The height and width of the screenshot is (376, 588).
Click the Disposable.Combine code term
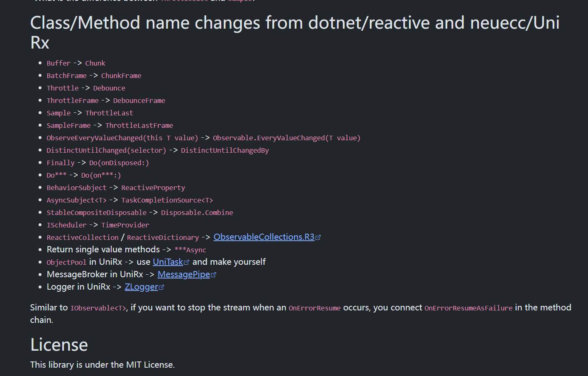pos(197,212)
